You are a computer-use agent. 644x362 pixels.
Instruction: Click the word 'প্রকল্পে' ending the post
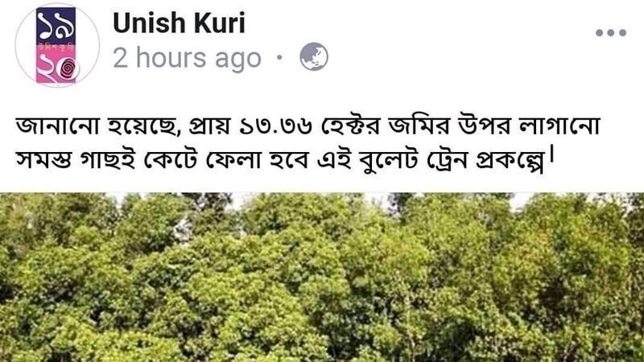pyautogui.click(x=510, y=160)
